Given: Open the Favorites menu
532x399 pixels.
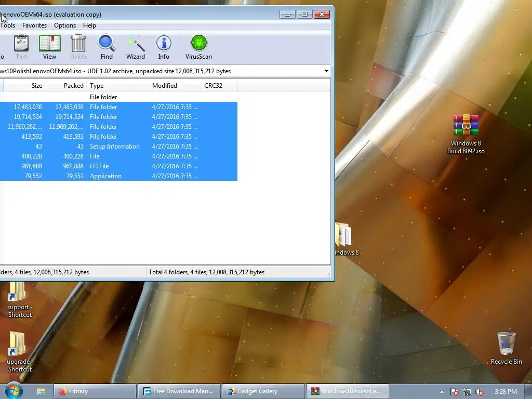Looking at the screenshot, I should click(x=35, y=25).
